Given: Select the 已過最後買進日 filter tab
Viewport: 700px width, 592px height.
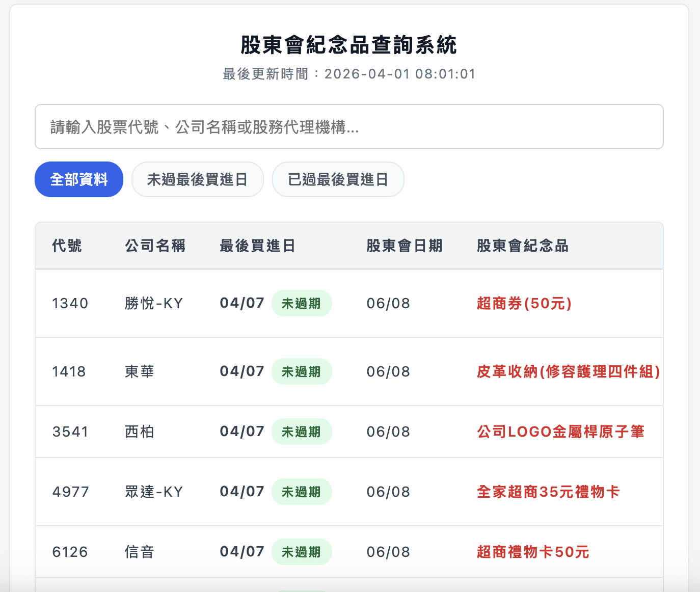Looking at the screenshot, I should point(338,179).
